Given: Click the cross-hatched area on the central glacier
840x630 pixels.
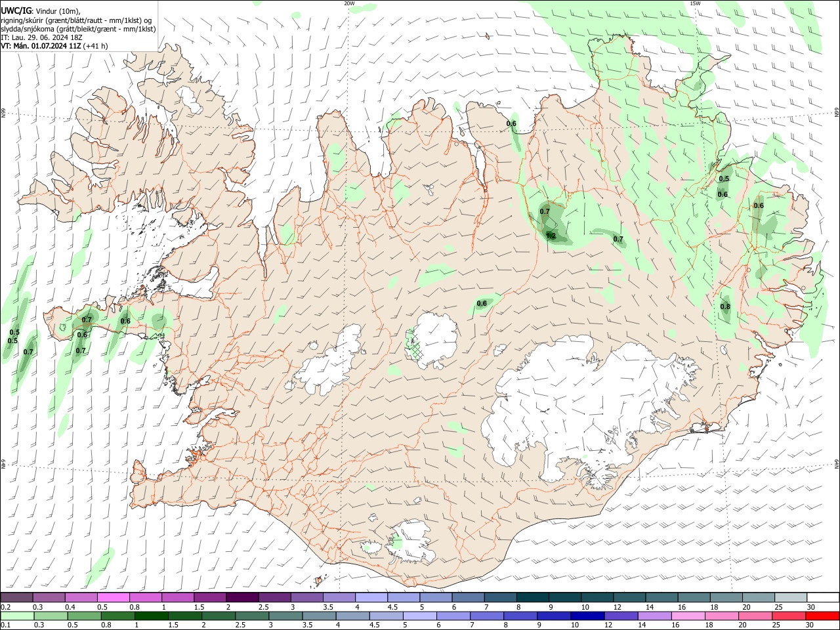Looking at the screenshot, I should pyautogui.click(x=415, y=346).
